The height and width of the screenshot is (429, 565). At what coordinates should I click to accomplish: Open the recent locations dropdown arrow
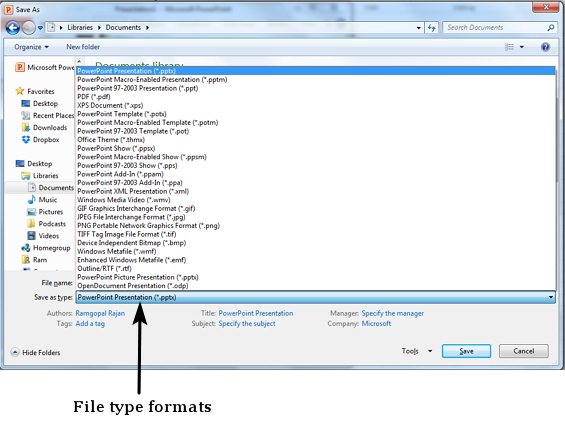click(40, 28)
